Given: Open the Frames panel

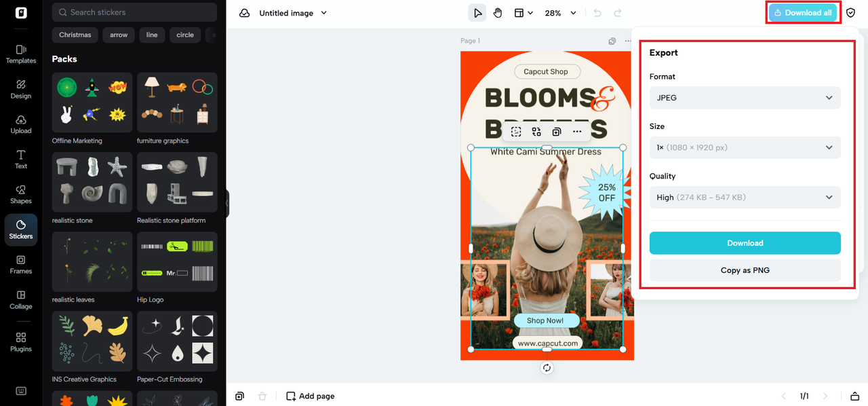Looking at the screenshot, I should pos(21,265).
